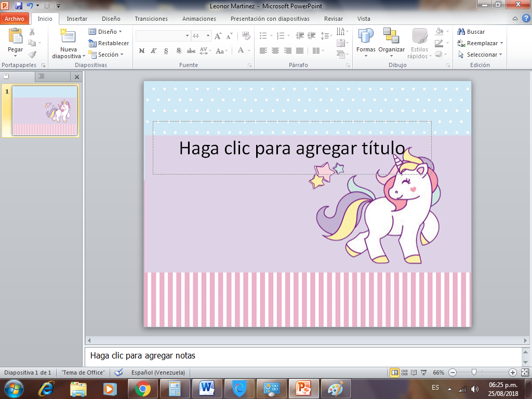Image resolution: width=532 pixels, height=399 pixels.
Task: Click the zoom out minus button
Action: click(x=453, y=373)
